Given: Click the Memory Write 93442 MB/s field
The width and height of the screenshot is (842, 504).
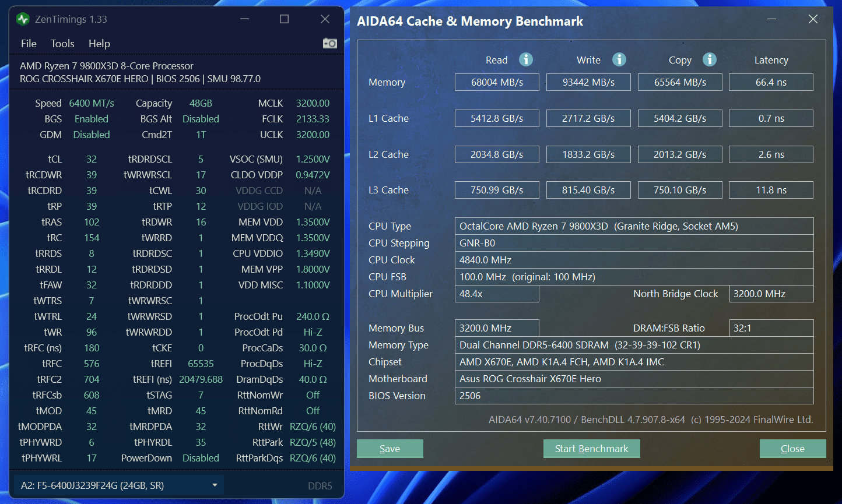Looking at the screenshot, I should pos(588,82).
